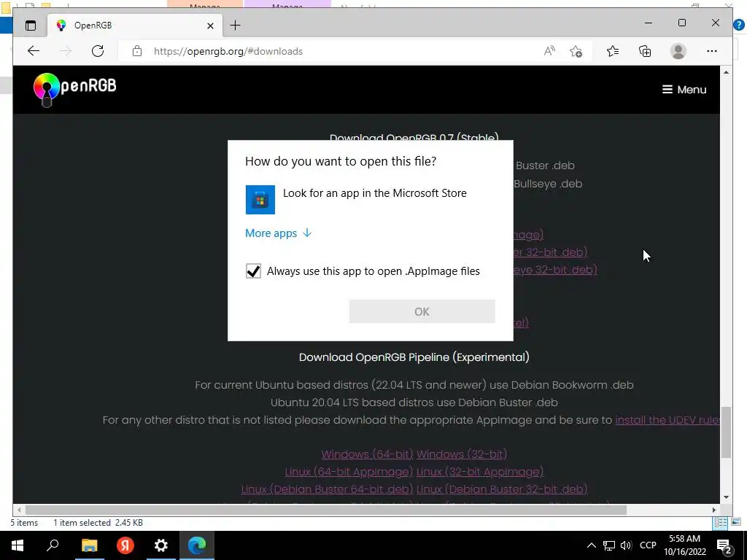Image resolution: width=747 pixels, height=560 pixels.
Task: Click the horizontal scrollbar thumb
Action: [x=326, y=510]
